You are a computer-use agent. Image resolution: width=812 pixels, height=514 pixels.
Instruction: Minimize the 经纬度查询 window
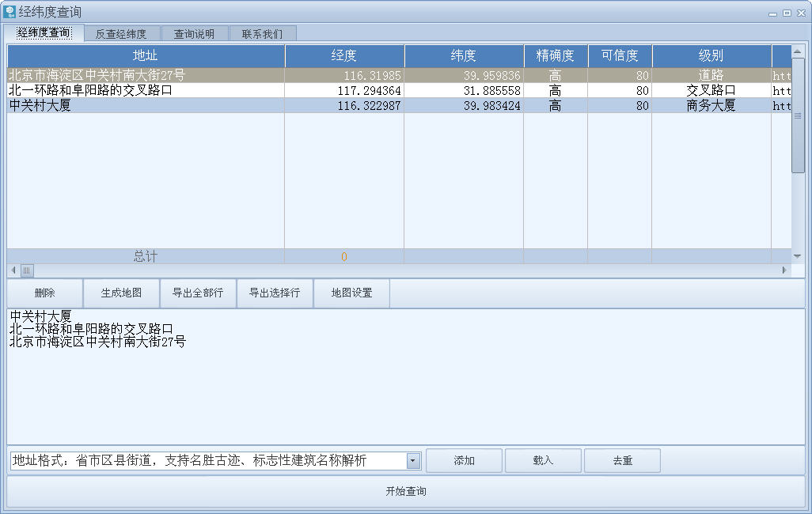click(772, 13)
